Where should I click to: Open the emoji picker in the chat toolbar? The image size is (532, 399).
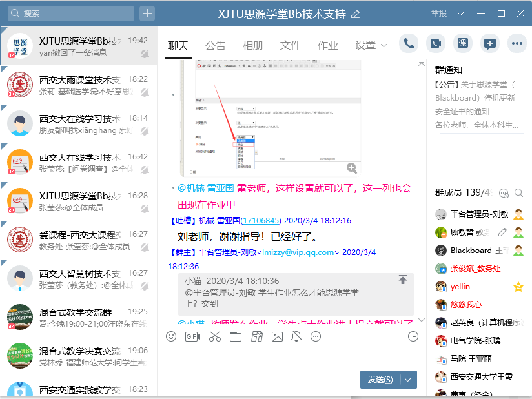click(x=171, y=336)
